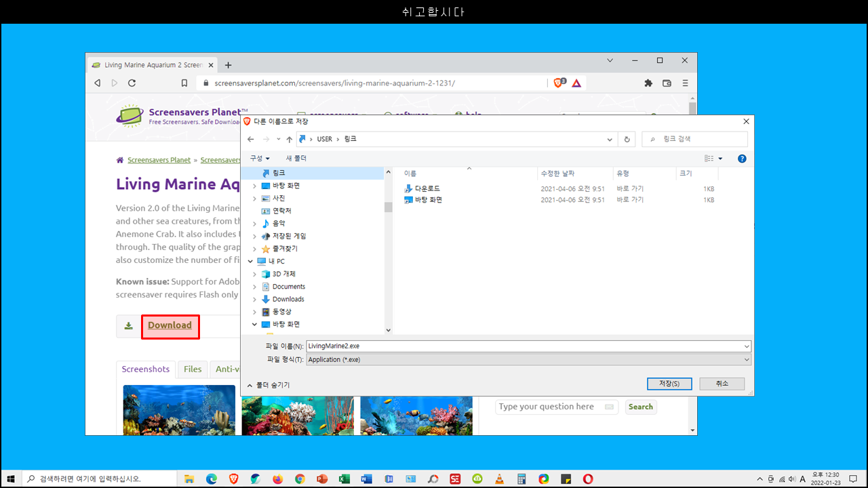
Task: Click the Up one level arrow in dialog
Action: [x=290, y=139]
